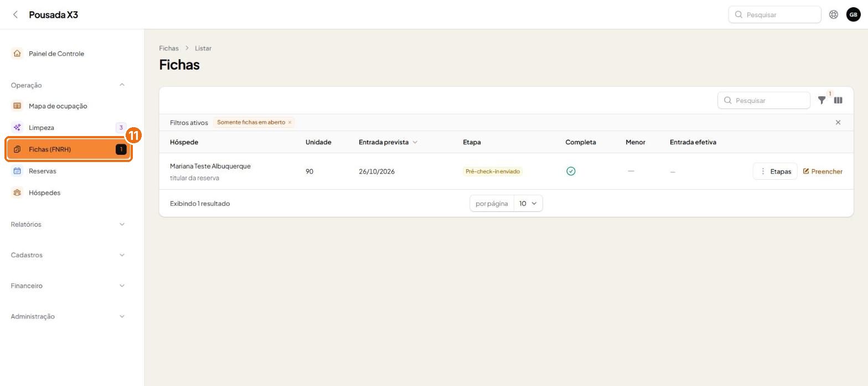Click the Listar breadcrumb text
Screen dimensions: 868x386
[x=203, y=48]
